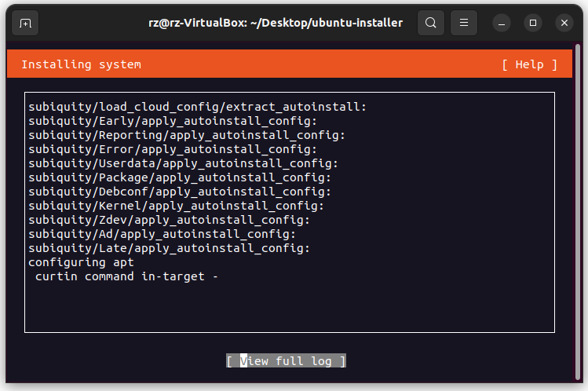
Task: Open the terminal hamburger menu
Action: tap(464, 24)
